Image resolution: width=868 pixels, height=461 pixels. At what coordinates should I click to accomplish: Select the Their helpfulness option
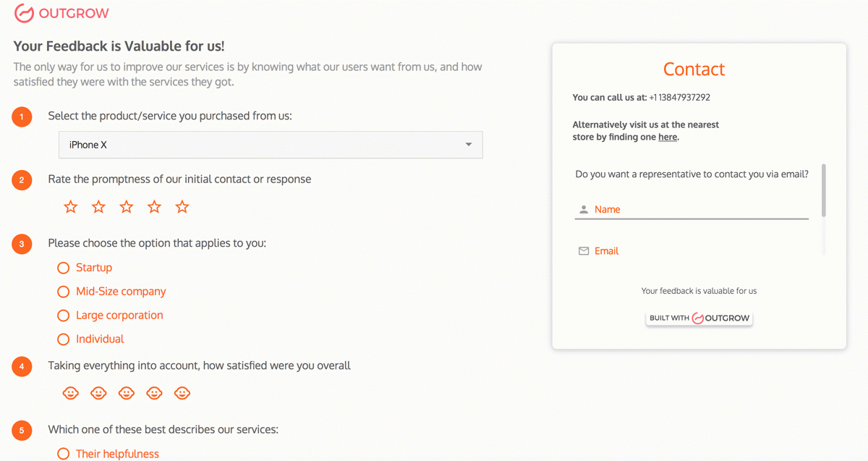tap(64, 454)
